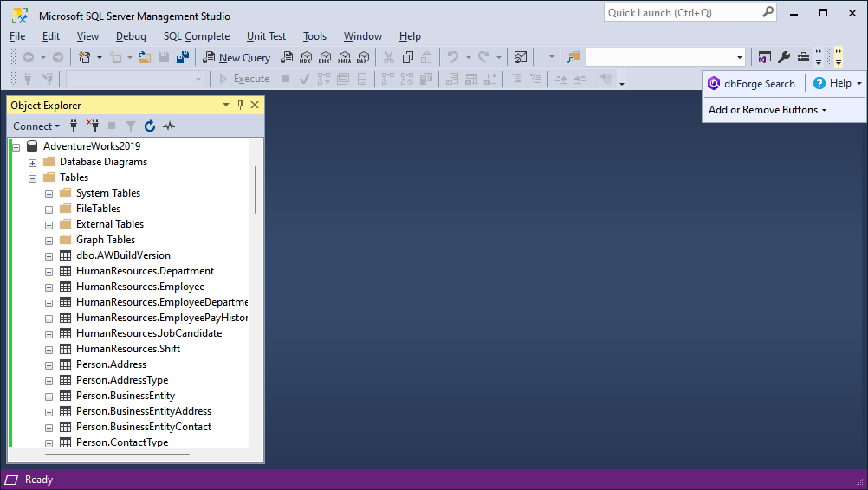Click the dbForge Search button

click(751, 83)
